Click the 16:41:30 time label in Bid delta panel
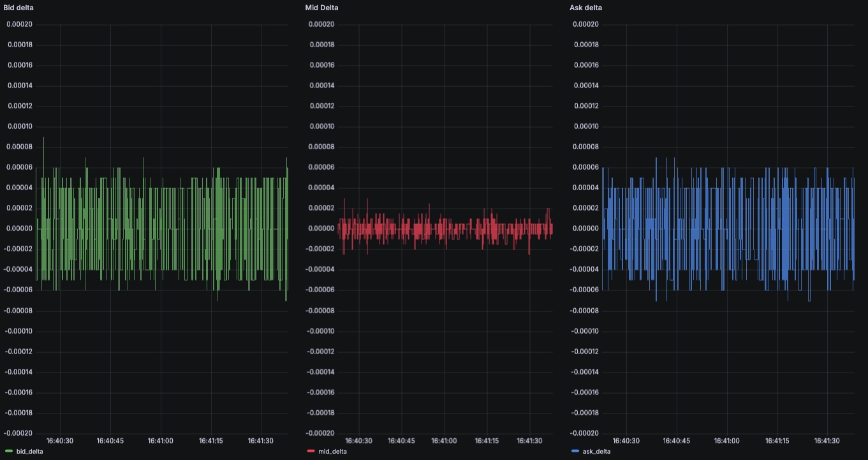The image size is (868, 460). tap(261, 441)
